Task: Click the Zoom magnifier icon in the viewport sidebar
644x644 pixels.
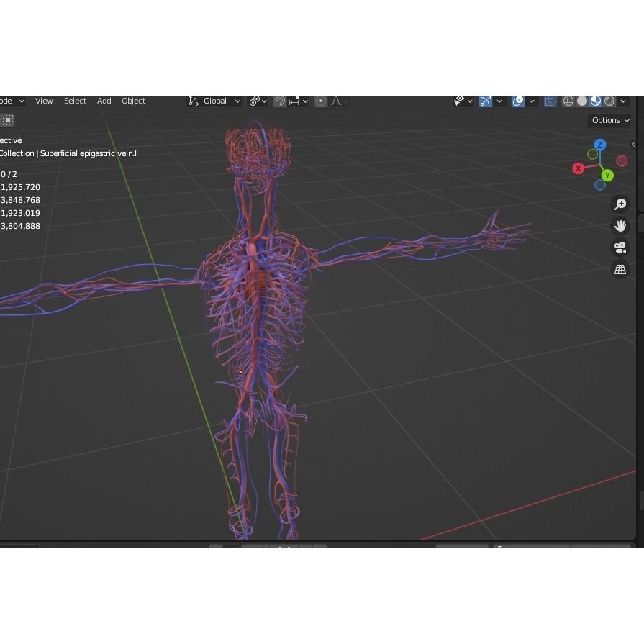Action: coord(620,204)
